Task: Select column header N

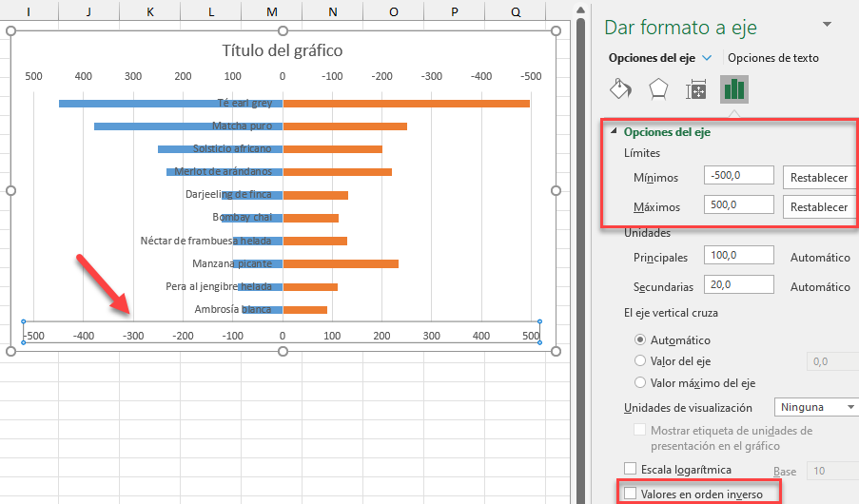Action: coord(333,11)
